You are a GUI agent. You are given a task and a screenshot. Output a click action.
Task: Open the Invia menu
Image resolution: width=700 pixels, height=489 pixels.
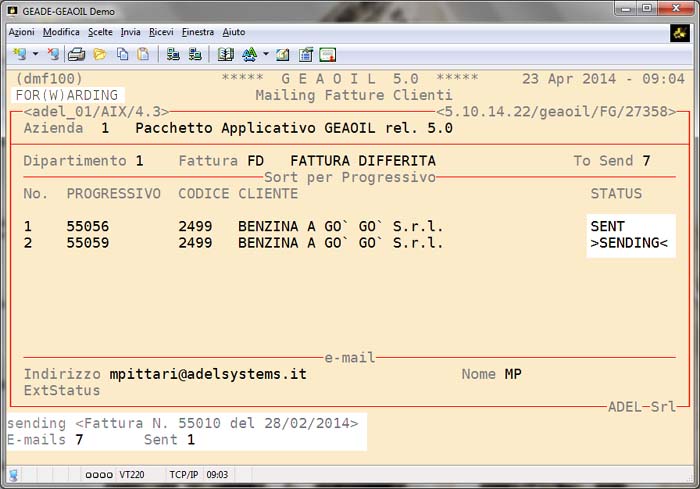[x=131, y=32]
